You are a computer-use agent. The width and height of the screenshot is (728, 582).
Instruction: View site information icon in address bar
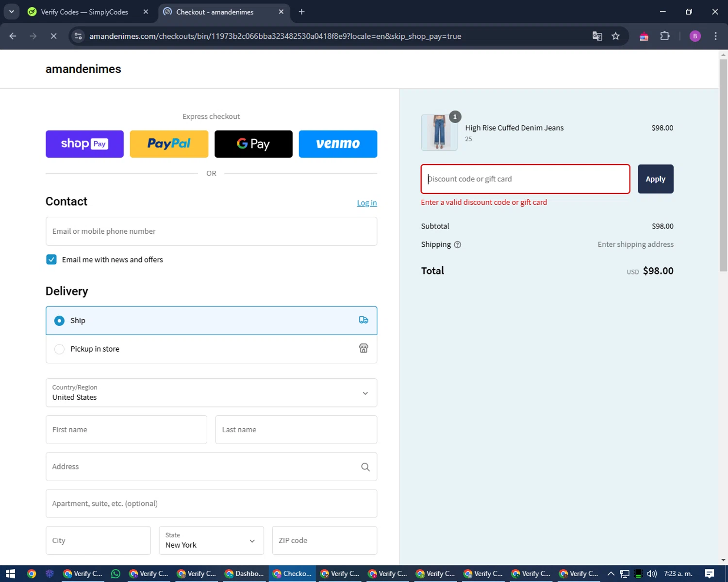click(78, 36)
